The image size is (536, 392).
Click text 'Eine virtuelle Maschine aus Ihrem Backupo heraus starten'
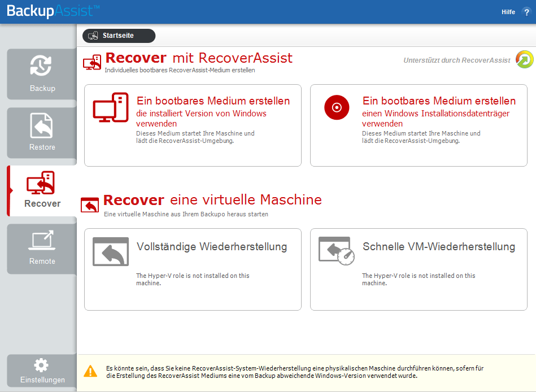[x=186, y=214]
